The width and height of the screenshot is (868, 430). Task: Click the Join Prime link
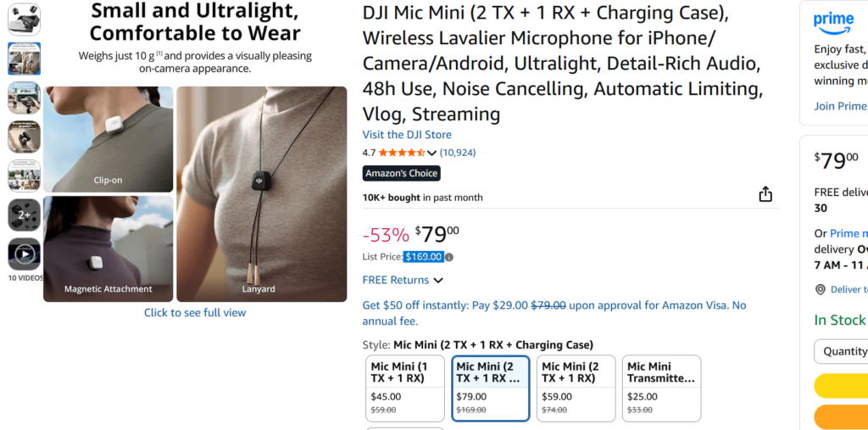pos(840,106)
